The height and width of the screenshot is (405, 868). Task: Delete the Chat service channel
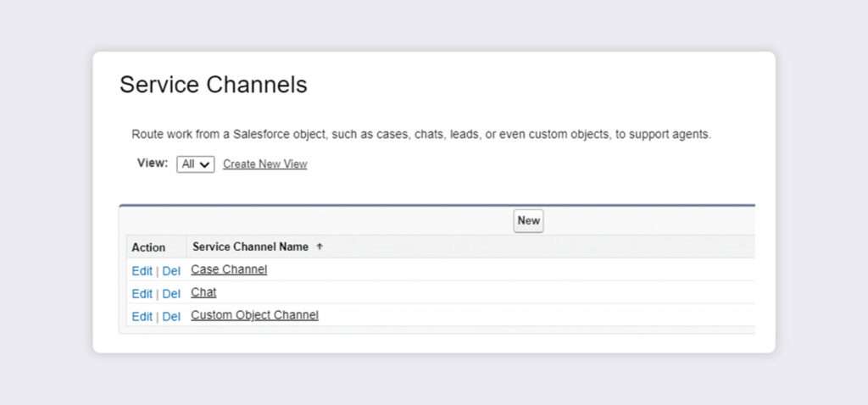point(171,294)
